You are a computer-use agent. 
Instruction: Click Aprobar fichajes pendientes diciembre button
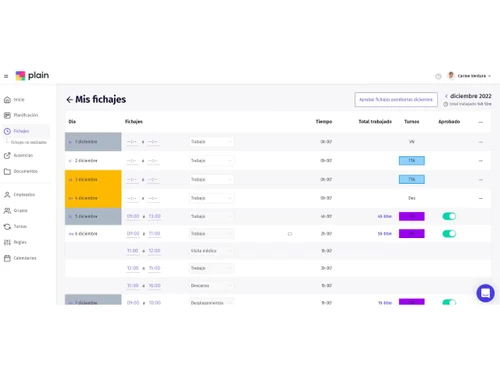pos(396,99)
